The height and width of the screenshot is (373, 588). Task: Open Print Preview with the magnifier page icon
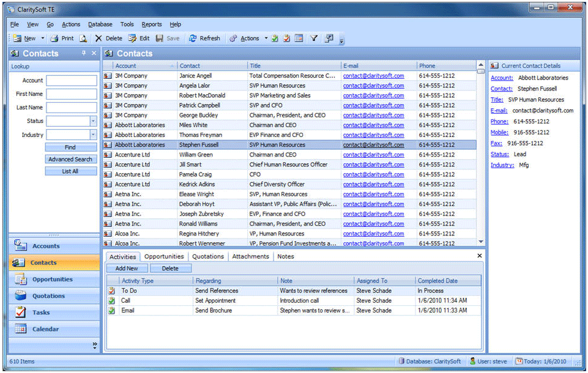tap(83, 38)
